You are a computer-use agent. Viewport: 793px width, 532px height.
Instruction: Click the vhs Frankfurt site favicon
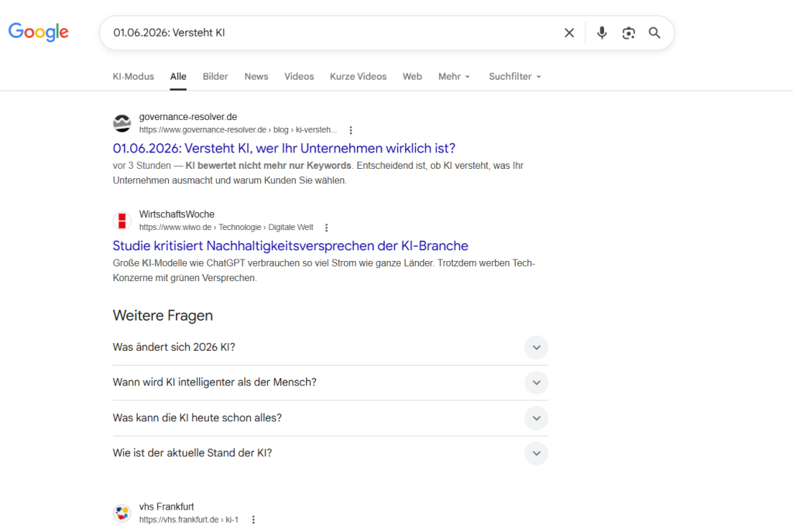(122, 513)
